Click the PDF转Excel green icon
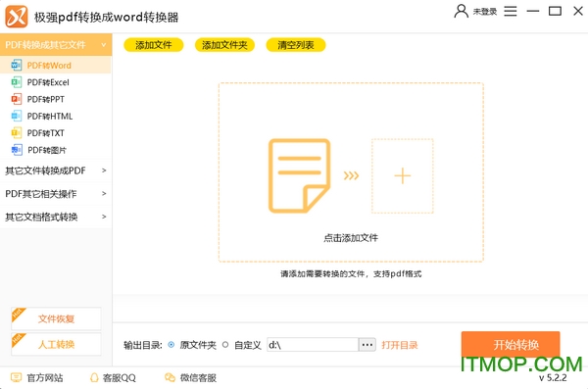Screen dimensions: 588x389 coord(16,81)
